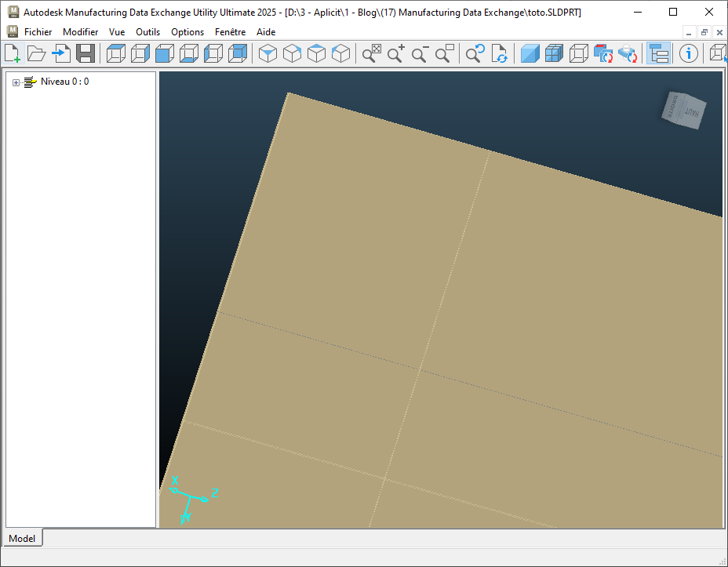Click the New document icon
This screenshot has width=728, height=567.
pyautogui.click(x=13, y=53)
